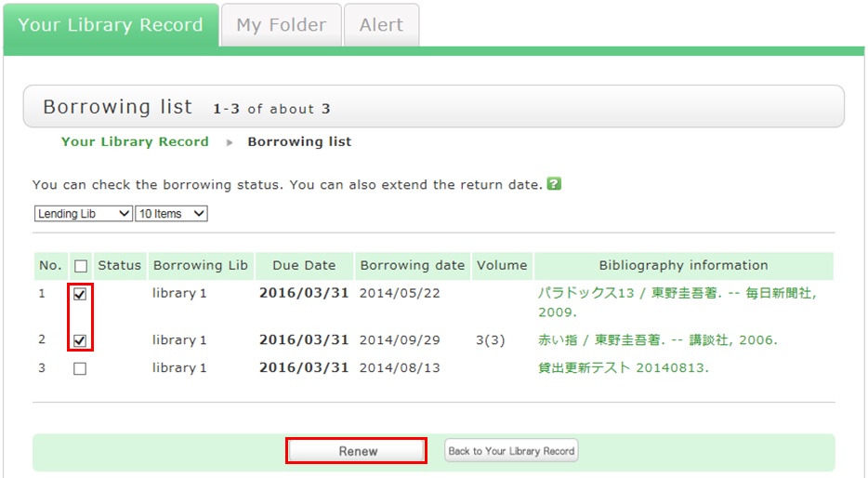Open the Lending Lib dropdown

[84, 214]
